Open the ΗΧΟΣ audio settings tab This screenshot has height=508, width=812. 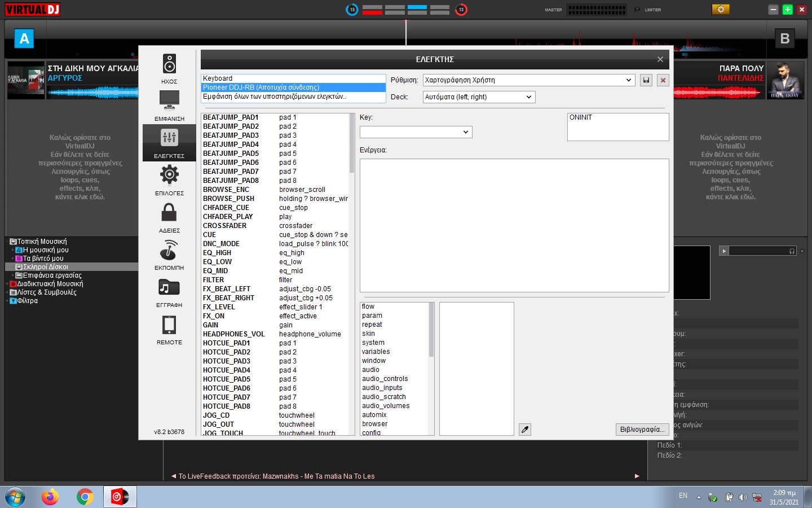[169, 68]
